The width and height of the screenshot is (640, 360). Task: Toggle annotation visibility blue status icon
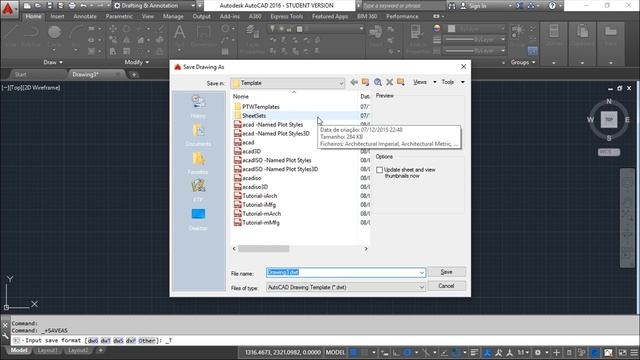coord(487,352)
